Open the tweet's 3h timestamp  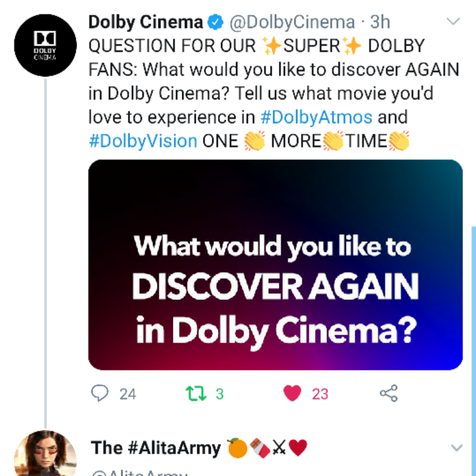[x=380, y=22]
